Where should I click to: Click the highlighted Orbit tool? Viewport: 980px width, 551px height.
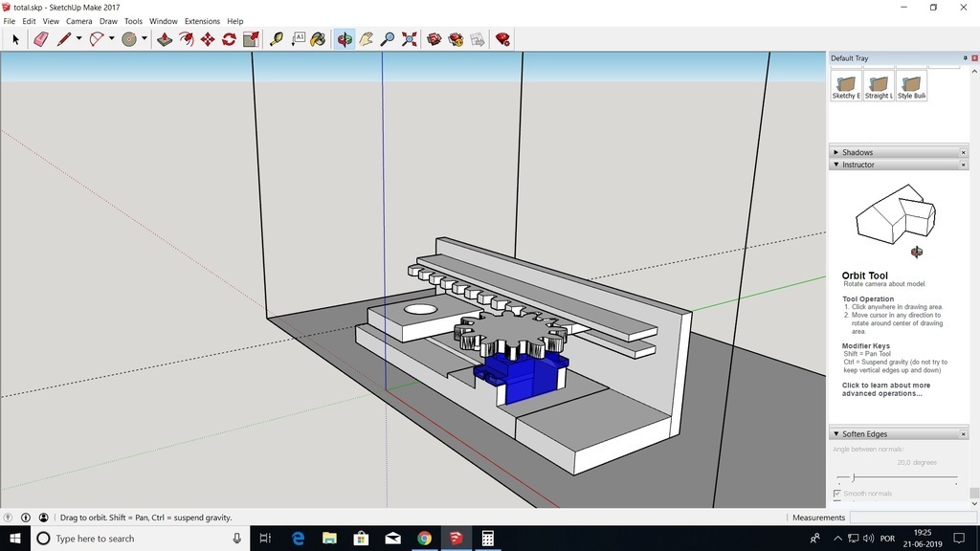(344, 38)
